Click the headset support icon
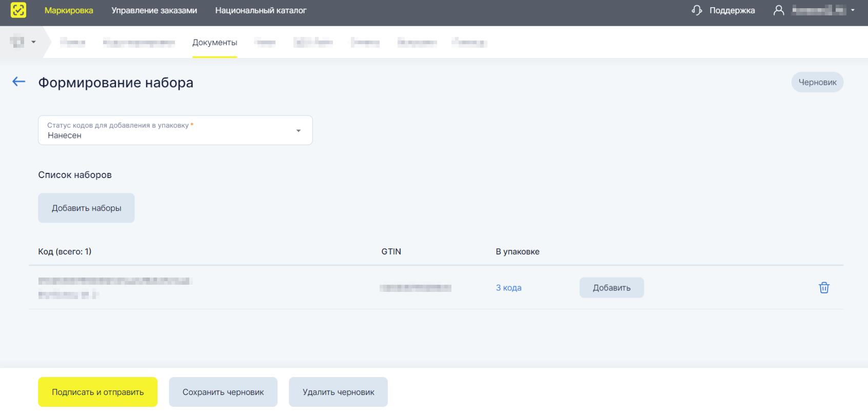The width and height of the screenshot is (868, 414). pos(697,10)
